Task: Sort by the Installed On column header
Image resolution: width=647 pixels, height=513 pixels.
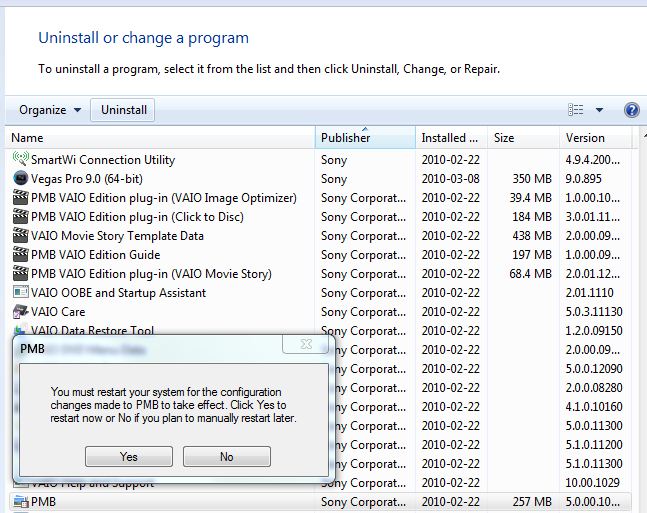Action: 450,137
